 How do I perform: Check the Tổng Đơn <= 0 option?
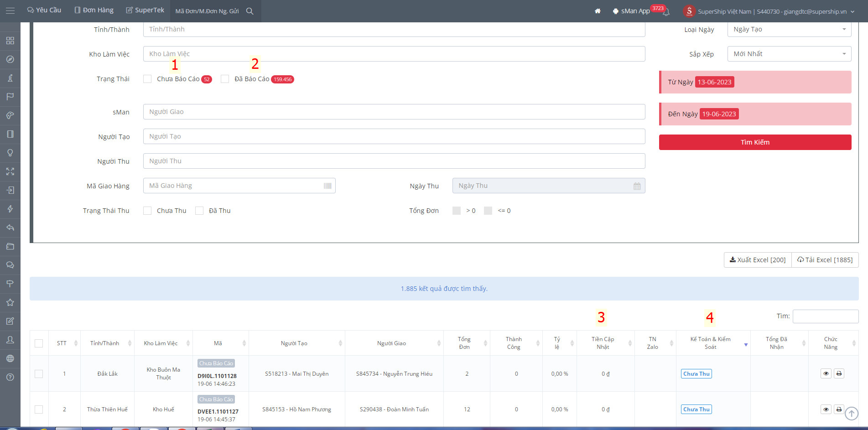tap(488, 211)
